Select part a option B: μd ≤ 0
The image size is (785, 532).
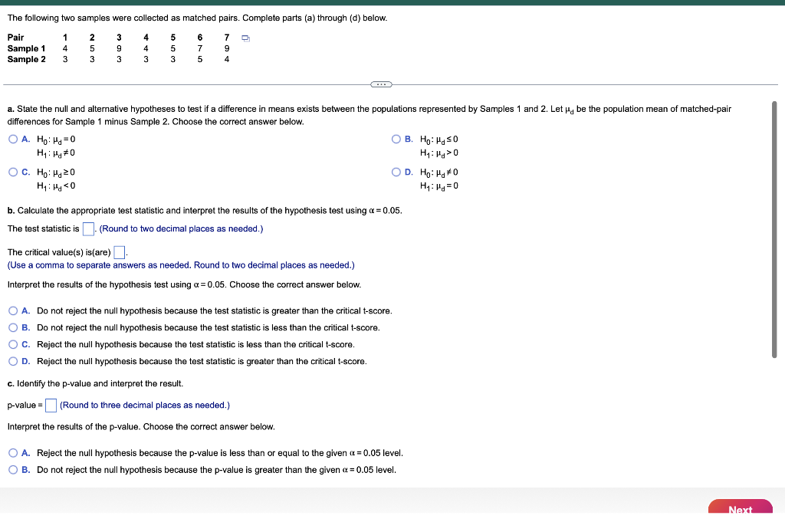click(396, 139)
